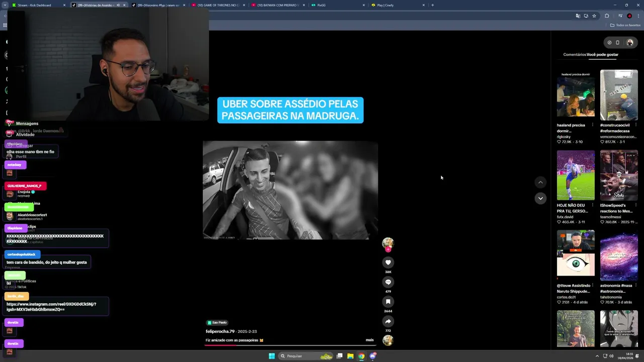Open Chrome from the taskbar
Image resolution: width=644 pixels, height=362 pixels.
(x=361, y=356)
